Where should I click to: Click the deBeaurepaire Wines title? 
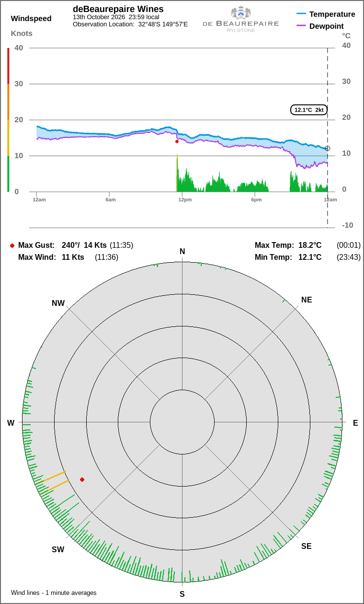118,9
